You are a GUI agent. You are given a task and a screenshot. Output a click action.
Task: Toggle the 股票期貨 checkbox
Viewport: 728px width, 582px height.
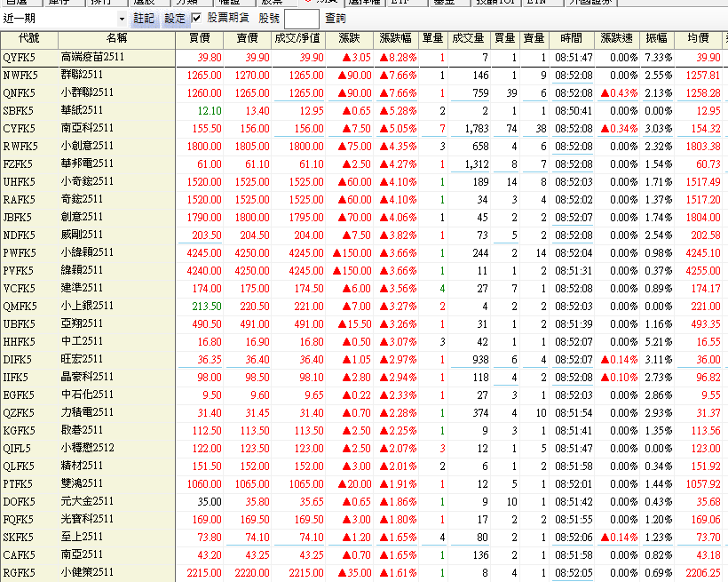tap(196, 19)
